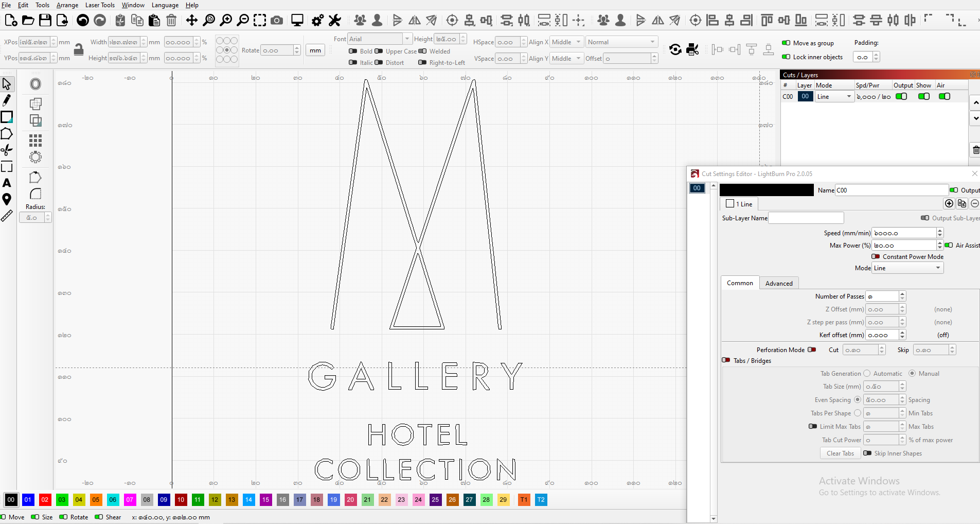
Task: Select the Measure ruler tool
Action: [7, 216]
